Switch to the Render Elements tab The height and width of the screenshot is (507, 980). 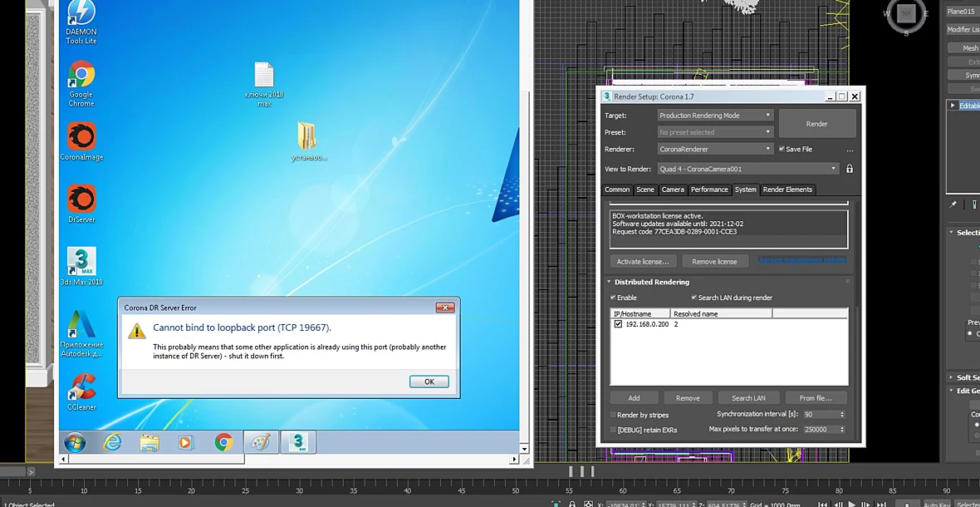787,190
